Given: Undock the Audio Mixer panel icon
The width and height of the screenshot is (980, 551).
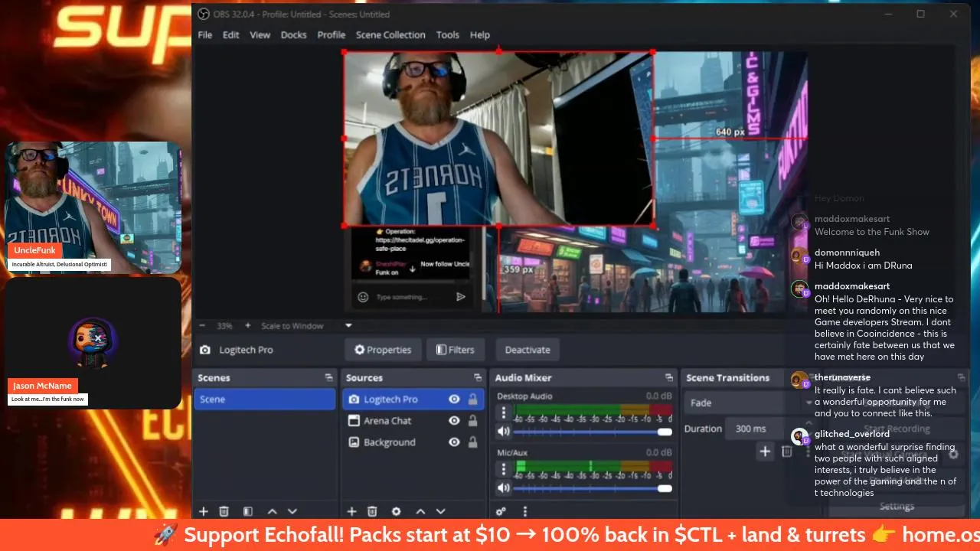Looking at the screenshot, I should tap(669, 378).
